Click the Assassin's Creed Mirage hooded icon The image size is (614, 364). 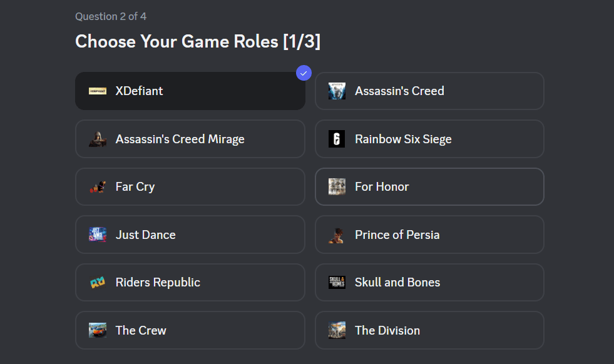pos(98,139)
